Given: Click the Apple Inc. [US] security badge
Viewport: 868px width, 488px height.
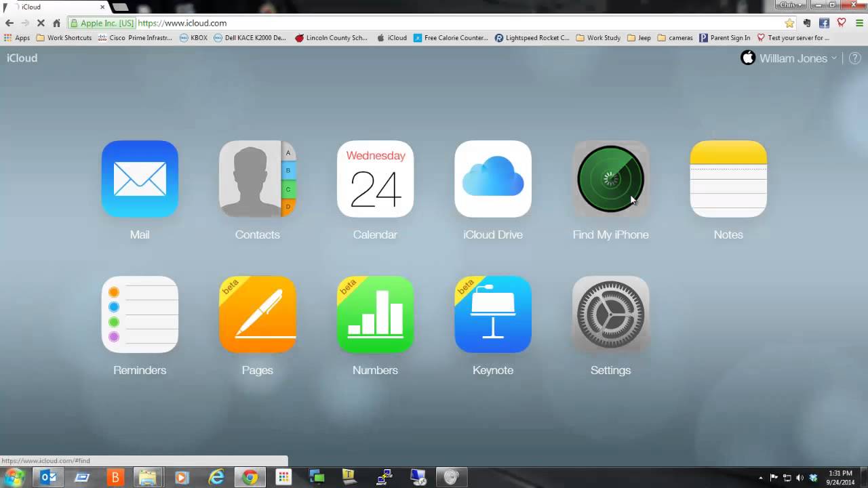Looking at the screenshot, I should click(x=102, y=23).
